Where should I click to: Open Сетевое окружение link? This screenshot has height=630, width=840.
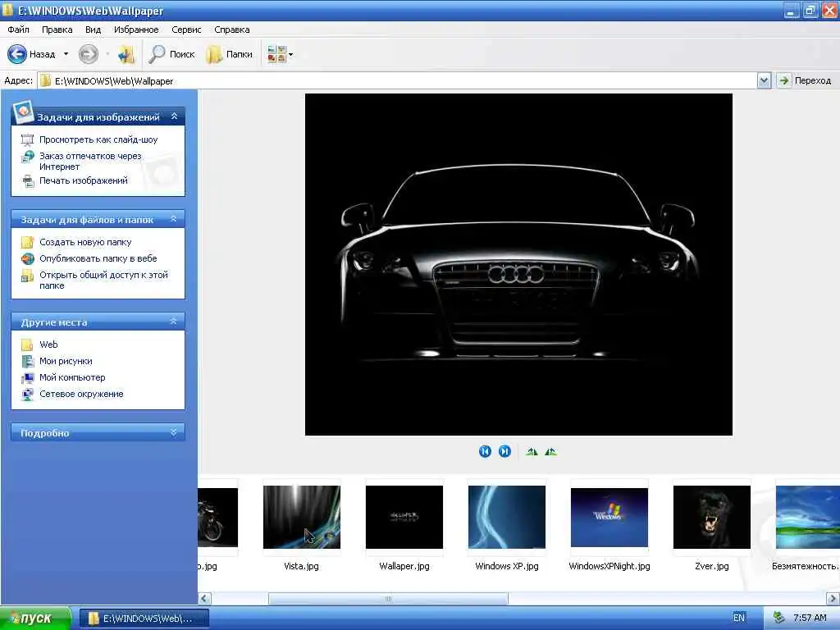[81, 394]
